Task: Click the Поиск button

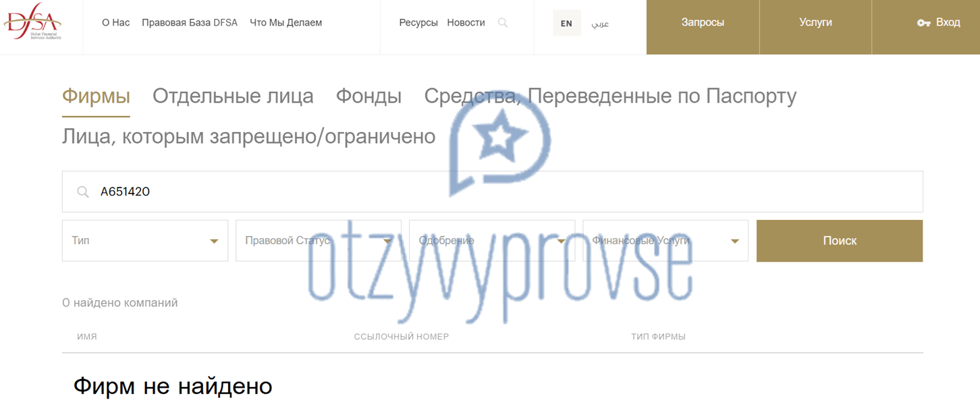Action: click(x=840, y=241)
